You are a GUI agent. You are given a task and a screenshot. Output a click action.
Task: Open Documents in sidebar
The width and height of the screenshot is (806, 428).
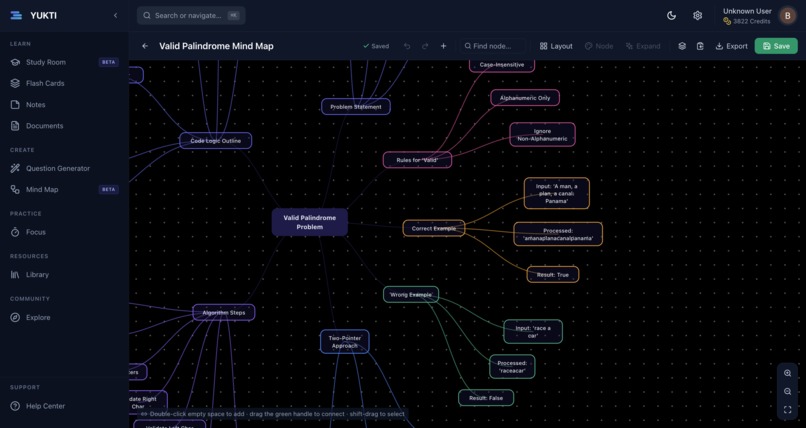tap(64, 126)
